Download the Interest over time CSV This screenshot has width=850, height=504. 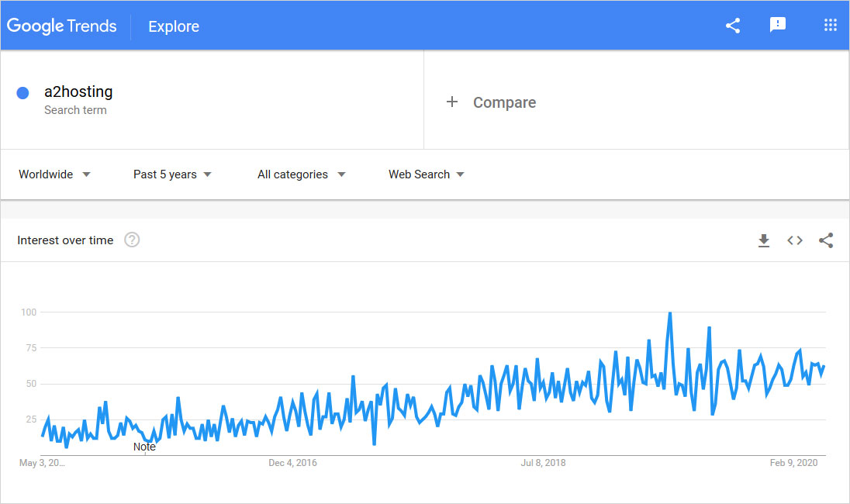coord(764,240)
